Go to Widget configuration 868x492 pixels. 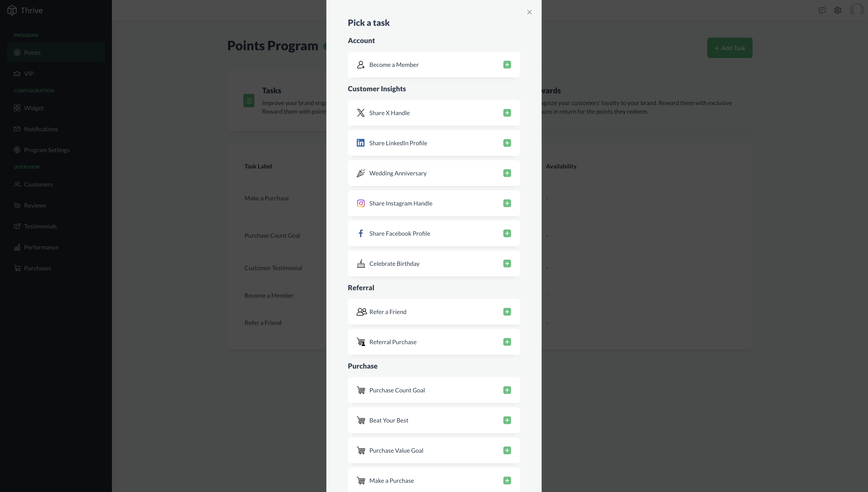(x=34, y=108)
